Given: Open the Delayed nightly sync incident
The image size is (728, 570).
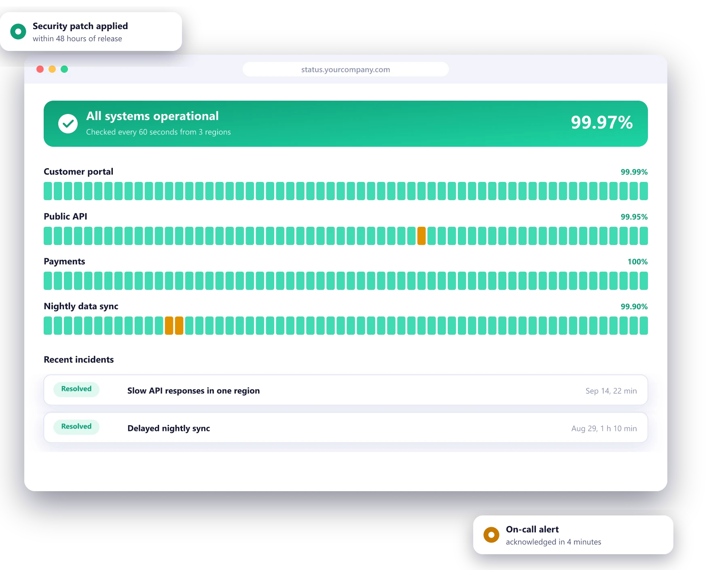Looking at the screenshot, I should point(346,428).
